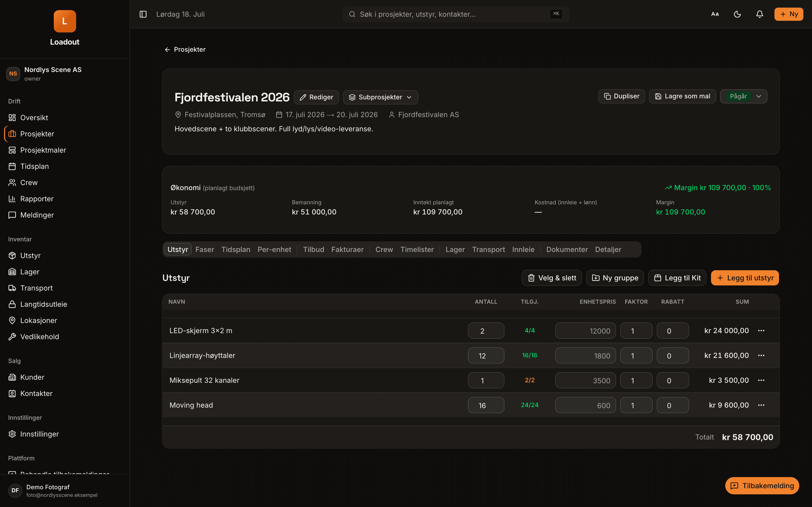The height and width of the screenshot is (507, 812).
Task: Open notifications bell icon
Action: (x=760, y=14)
